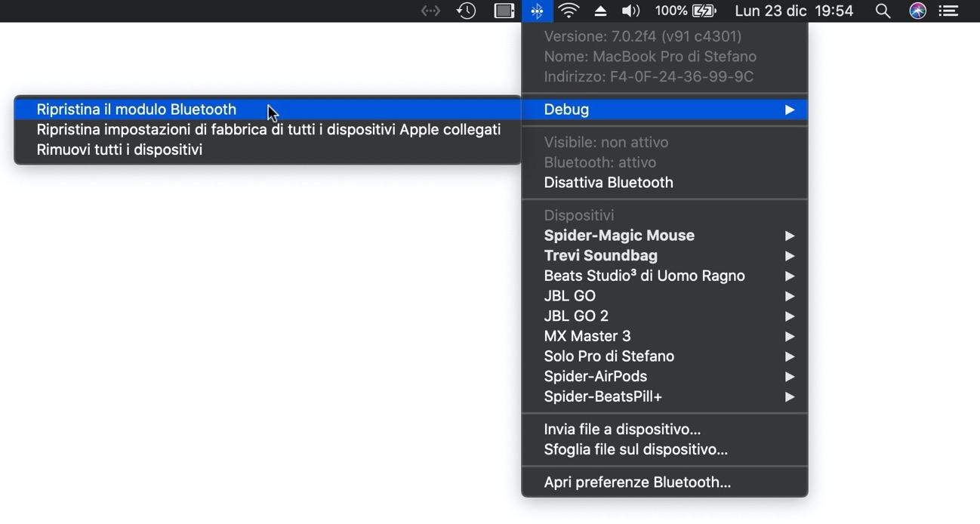
Task: Click the dimmed double-arrow menu bar icon
Action: pyautogui.click(x=430, y=11)
